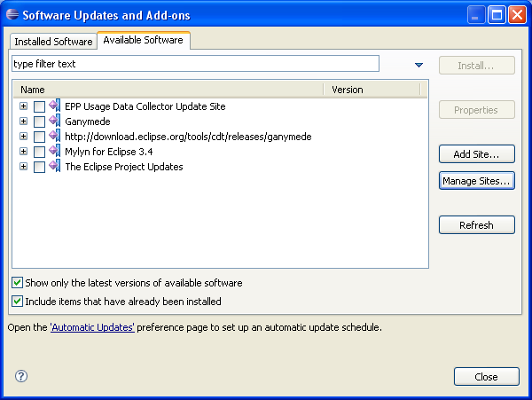Click The Eclipse Project Updates site icon

click(x=55, y=167)
